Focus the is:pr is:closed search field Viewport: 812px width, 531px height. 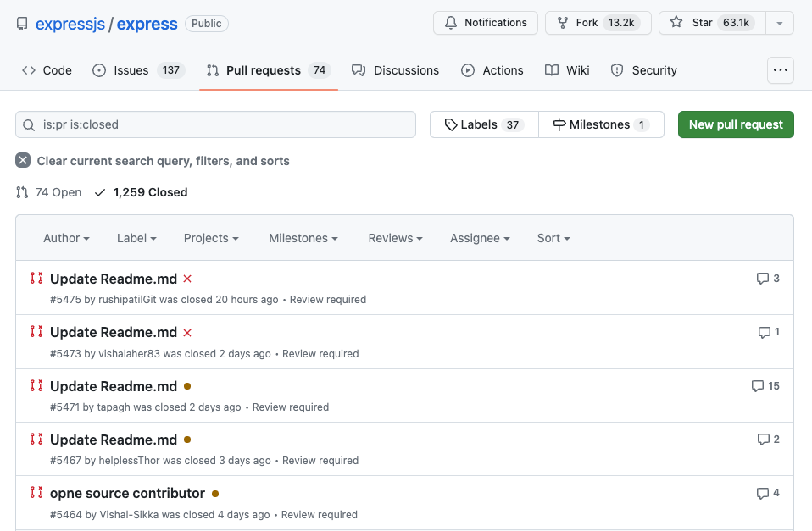point(215,124)
